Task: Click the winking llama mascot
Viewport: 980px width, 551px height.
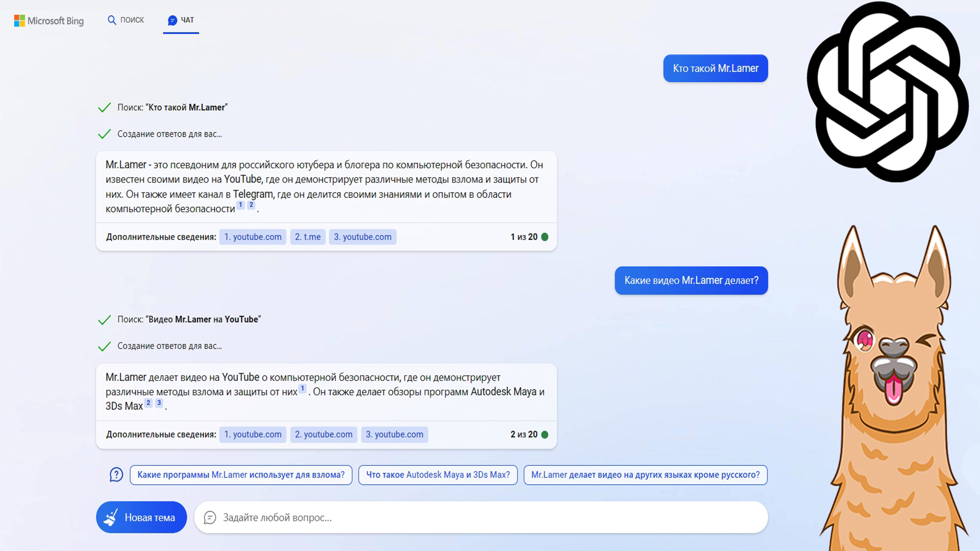Action: click(x=893, y=388)
